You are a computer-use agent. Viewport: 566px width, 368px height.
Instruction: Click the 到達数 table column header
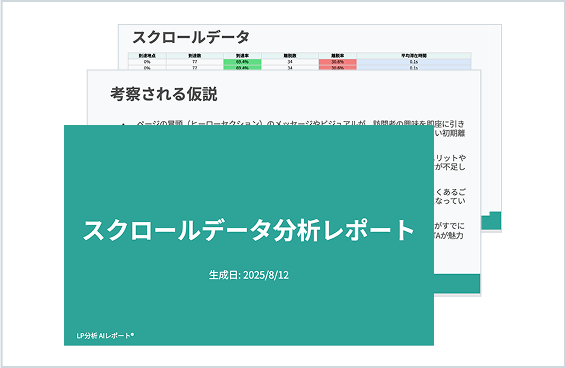pyautogui.click(x=195, y=56)
